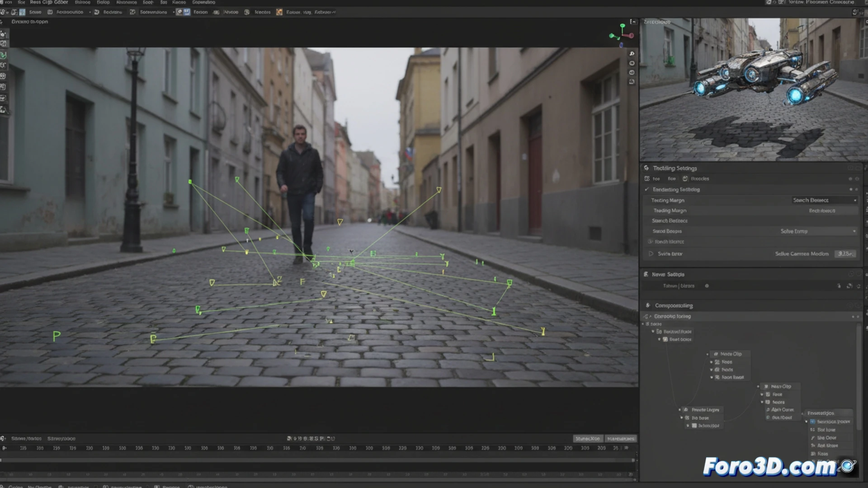This screenshot has width=868, height=488.
Task: Select the camera icon in the header toolbar
Action: 180,12
